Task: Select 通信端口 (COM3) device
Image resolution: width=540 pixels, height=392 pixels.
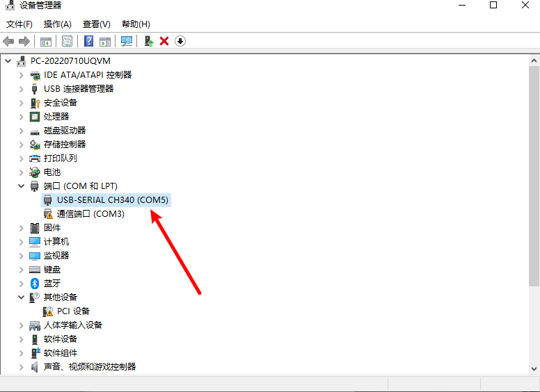Action: 90,213
